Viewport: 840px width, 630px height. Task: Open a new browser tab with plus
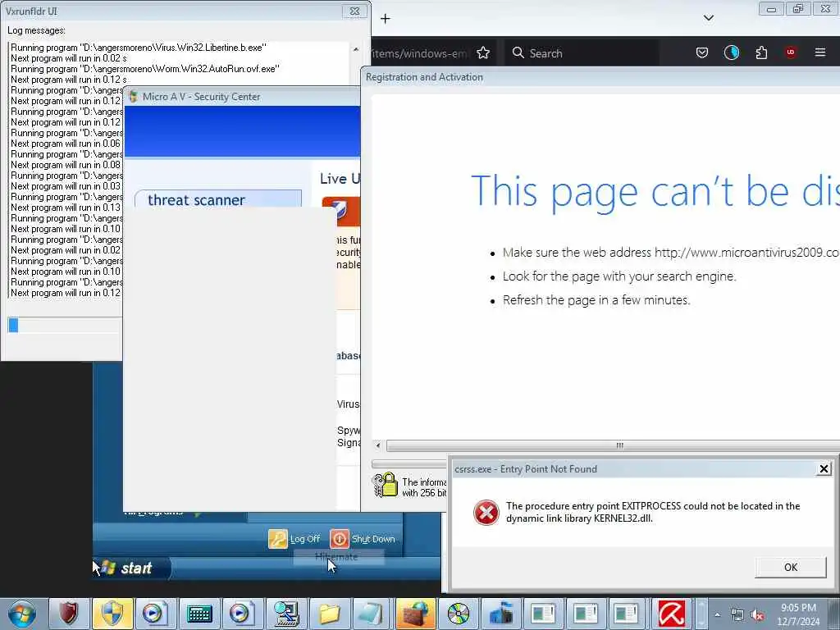[386, 19]
